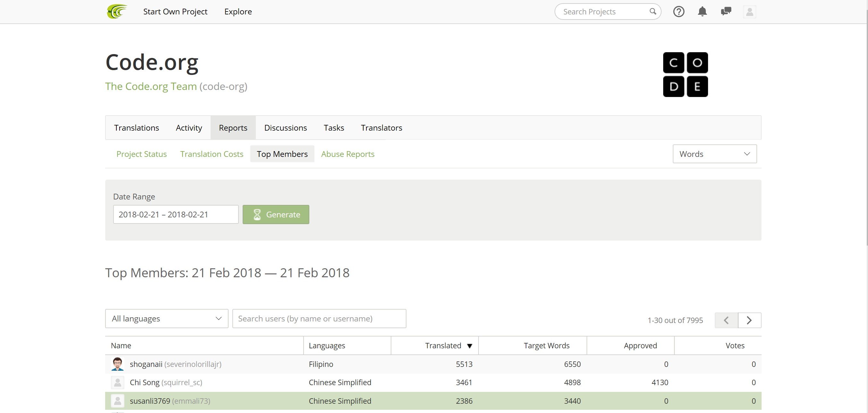Open Project Status report

pyautogui.click(x=142, y=154)
